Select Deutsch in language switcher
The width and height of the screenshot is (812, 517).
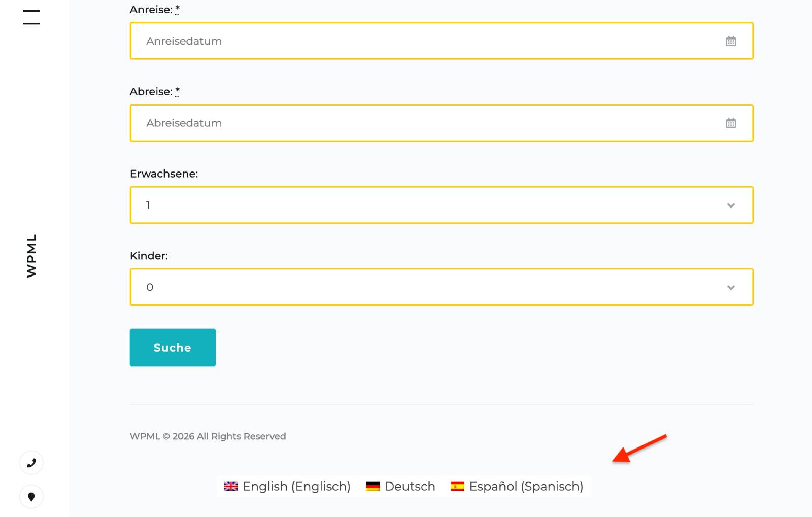click(410, 487)
